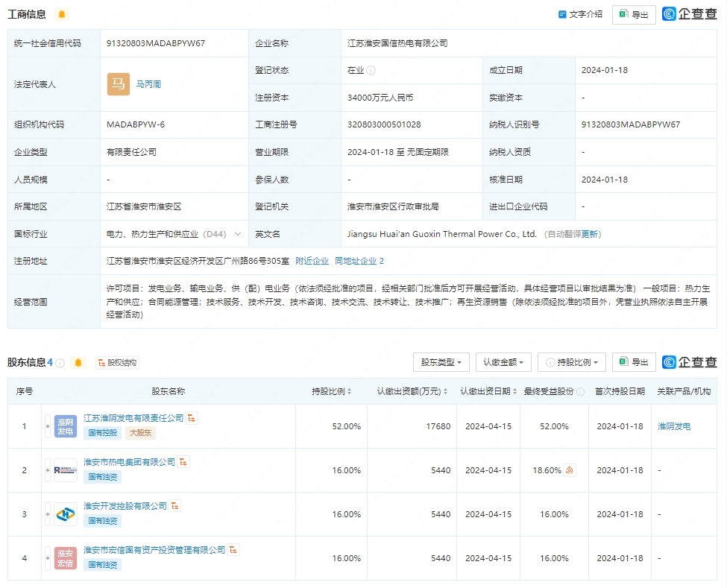Click the bell icon beside 股东信息

tap(78, 363)
